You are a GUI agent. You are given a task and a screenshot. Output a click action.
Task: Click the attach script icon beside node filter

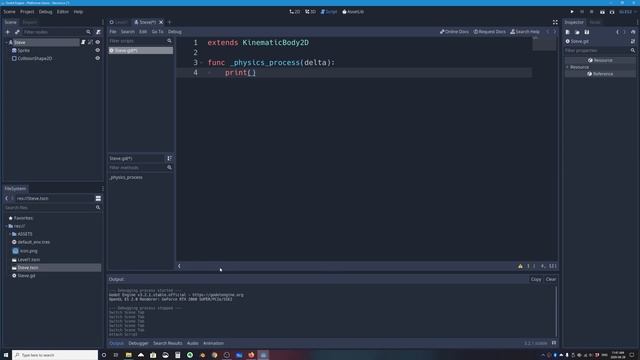98,32
